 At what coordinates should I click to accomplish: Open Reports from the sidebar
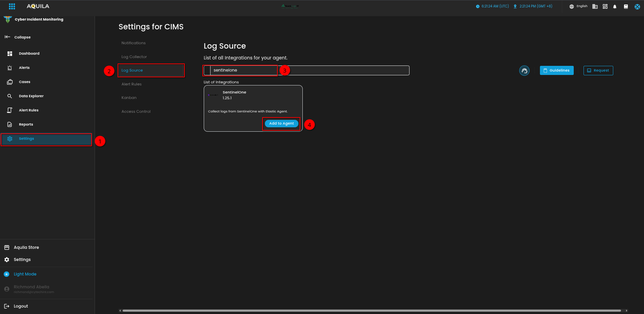[26, 125]
